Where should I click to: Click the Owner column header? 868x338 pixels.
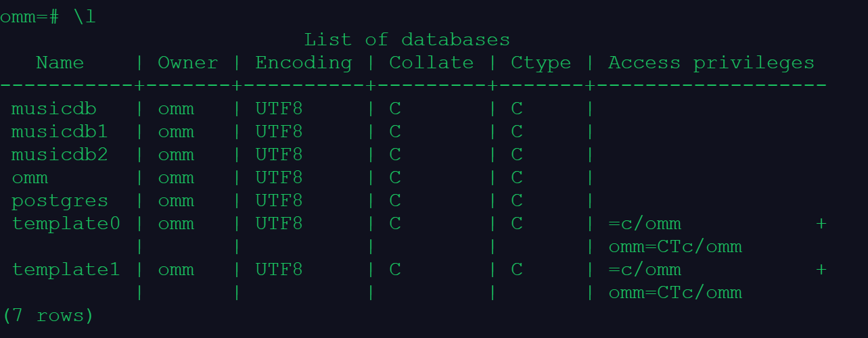click(187, 63)
